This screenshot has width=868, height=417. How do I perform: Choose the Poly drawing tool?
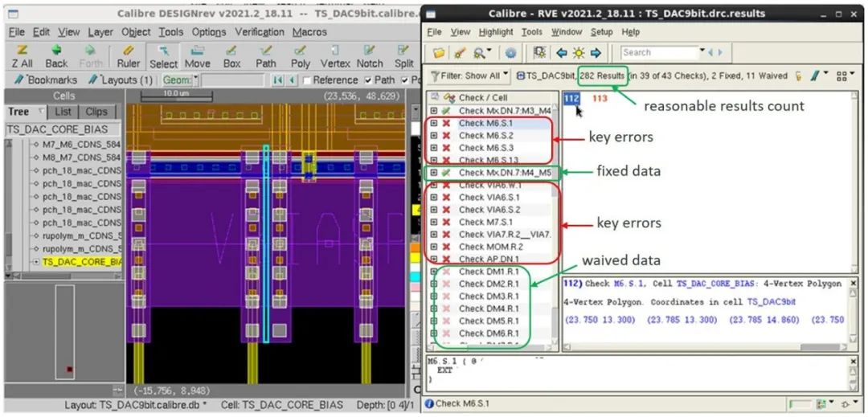point(300,57)
